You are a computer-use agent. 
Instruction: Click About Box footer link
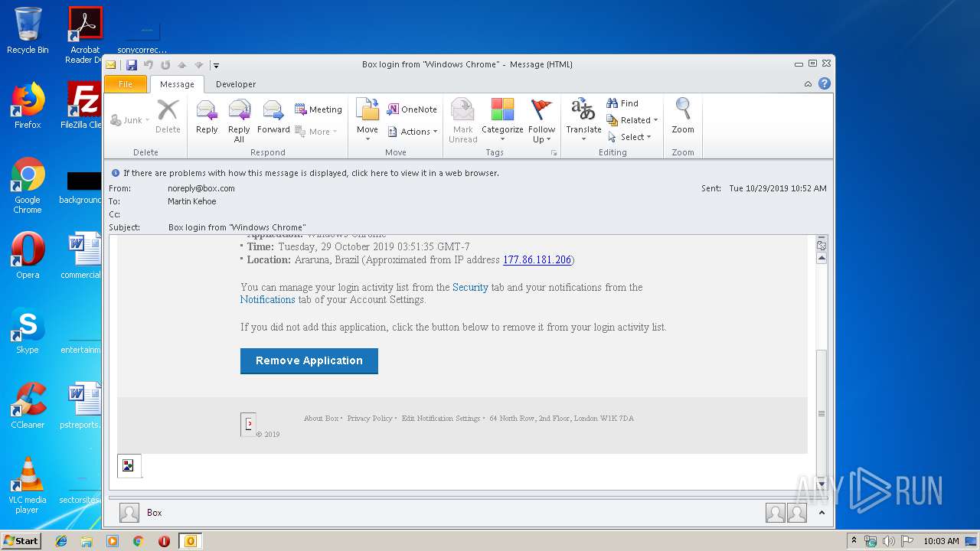pyautogui.click(x=321, y=419)
